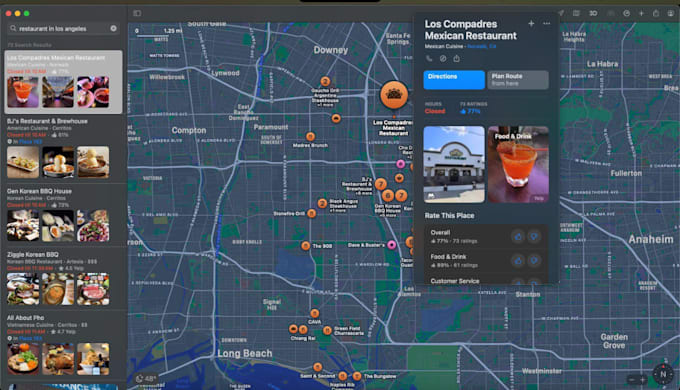
Task: Click Plan Route from here
Action: click(518, 80)
